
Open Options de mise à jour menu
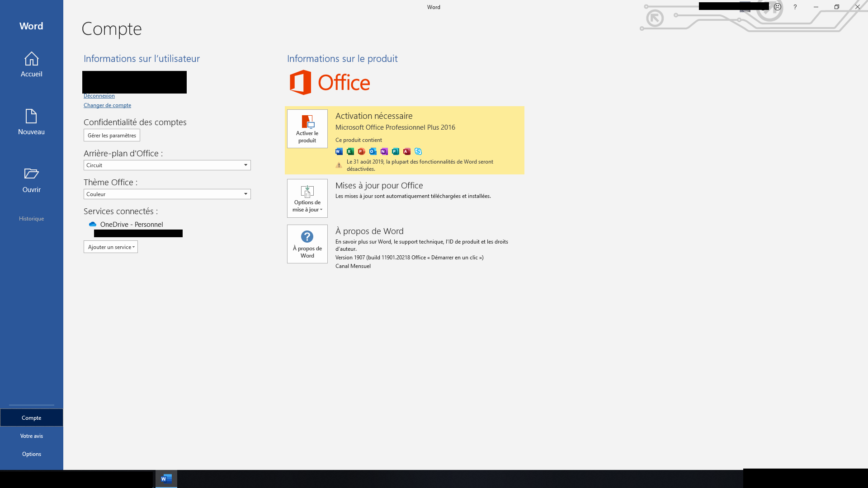tap(307, 198)
